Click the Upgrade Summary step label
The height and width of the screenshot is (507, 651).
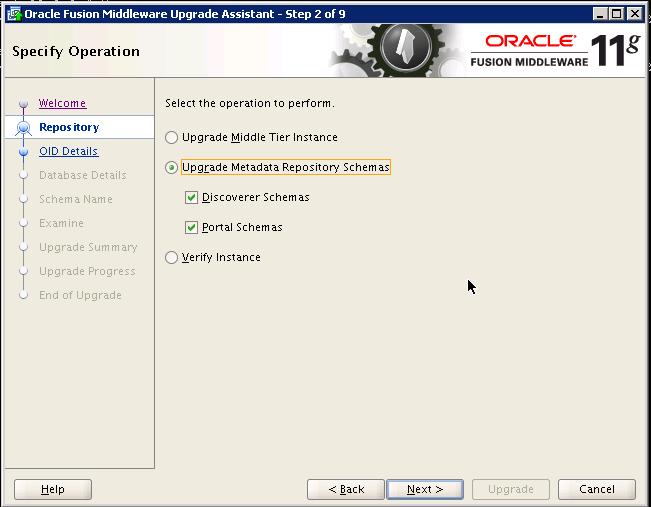(x=88, y=247)
